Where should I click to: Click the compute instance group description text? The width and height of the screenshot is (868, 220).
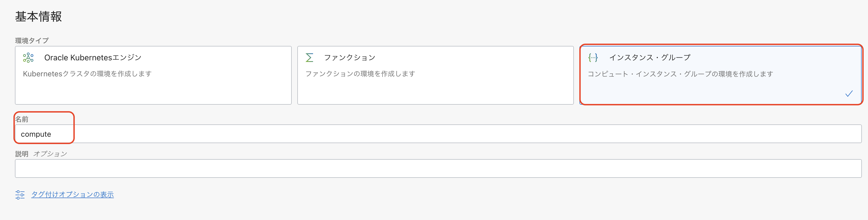tap(680, 74)
